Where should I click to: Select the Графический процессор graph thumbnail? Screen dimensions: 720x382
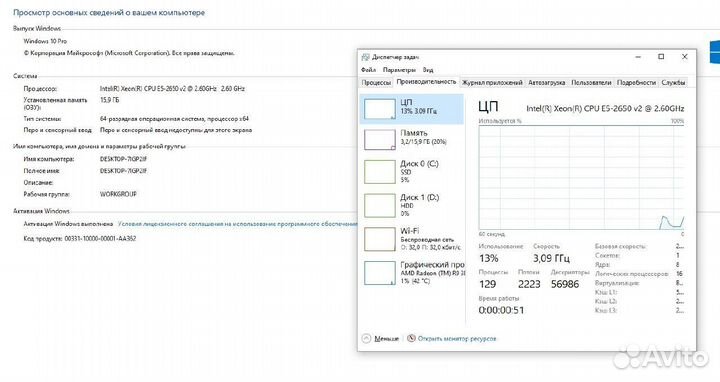pyautogui.click(x=379, y=273)
